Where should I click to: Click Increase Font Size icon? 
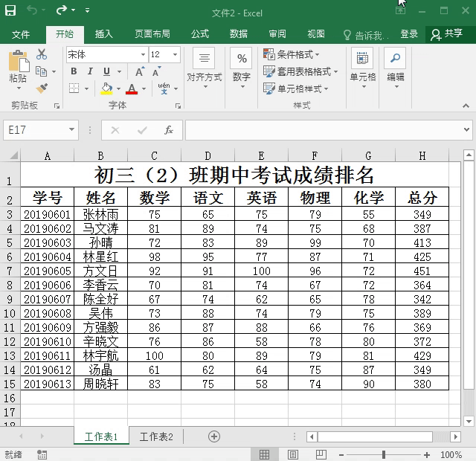[140, 71]
